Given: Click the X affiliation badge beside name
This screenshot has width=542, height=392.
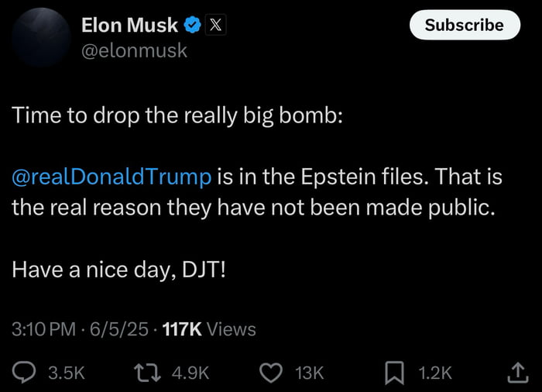Looking at the screenshot, I should (x=215, y=26).
